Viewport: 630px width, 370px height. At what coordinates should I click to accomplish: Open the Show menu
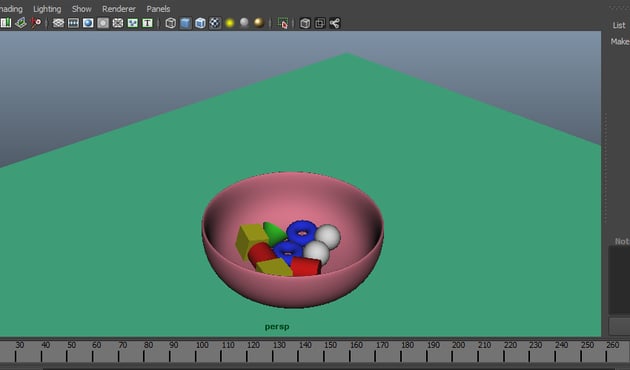[81, 9]
